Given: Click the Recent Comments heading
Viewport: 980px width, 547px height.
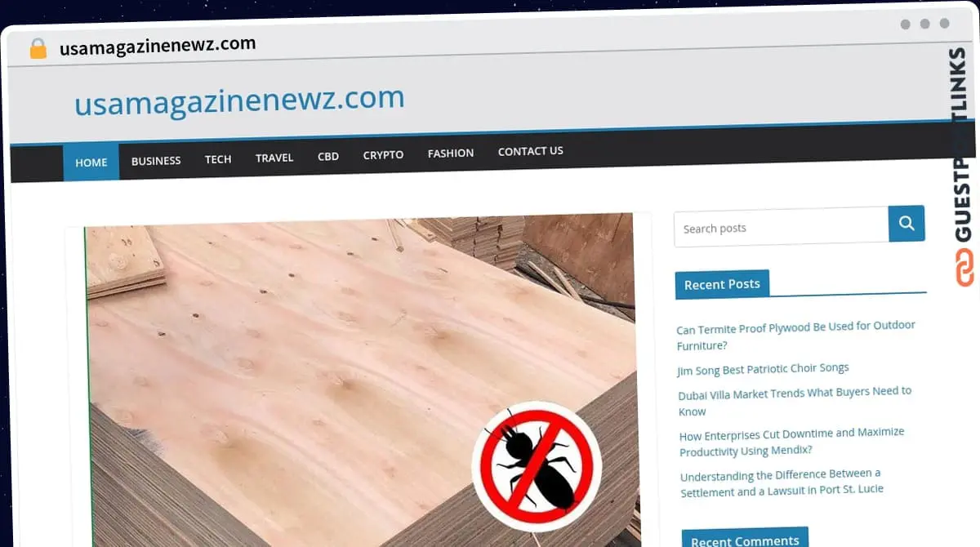Looking at the screenshot, I should pyautogui.click(x=745, y=540).
